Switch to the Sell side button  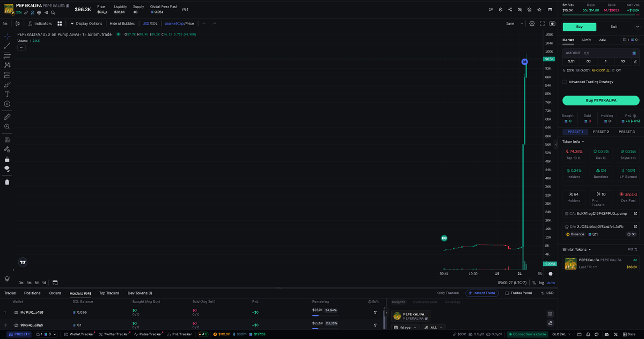pyautogui.click(x=614, y=27)
